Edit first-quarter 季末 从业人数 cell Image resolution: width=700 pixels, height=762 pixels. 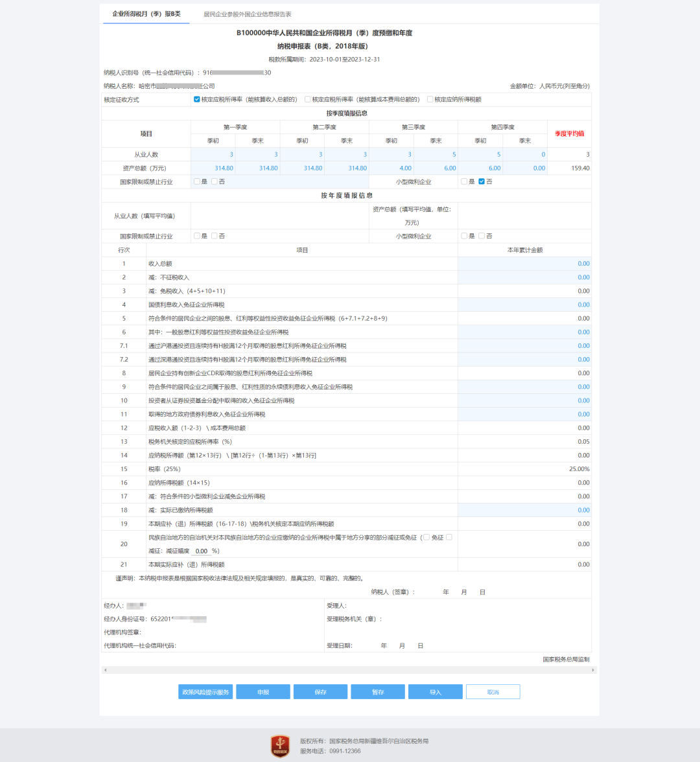coord(258,154)
